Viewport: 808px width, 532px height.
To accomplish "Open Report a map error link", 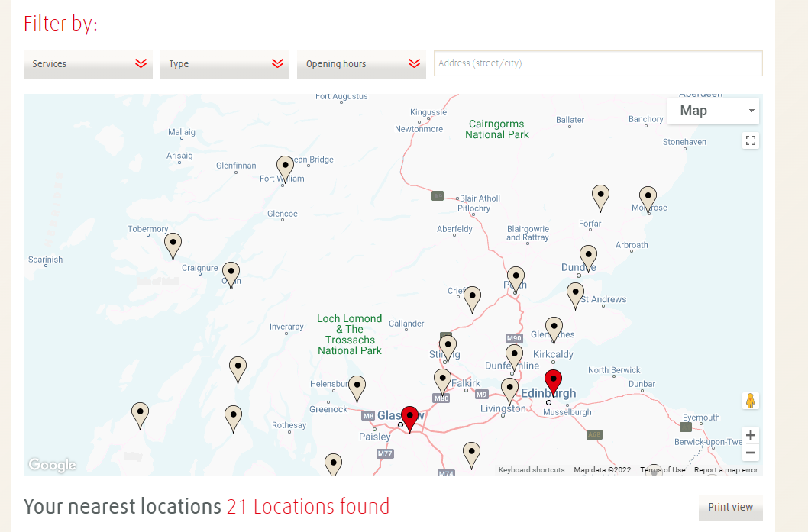I will (726, 470).
